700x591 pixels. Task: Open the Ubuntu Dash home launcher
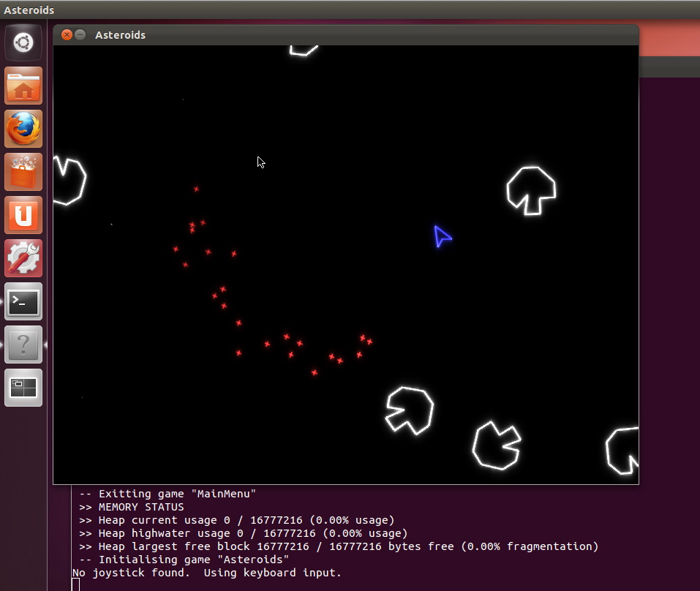[x=23, y=43]
